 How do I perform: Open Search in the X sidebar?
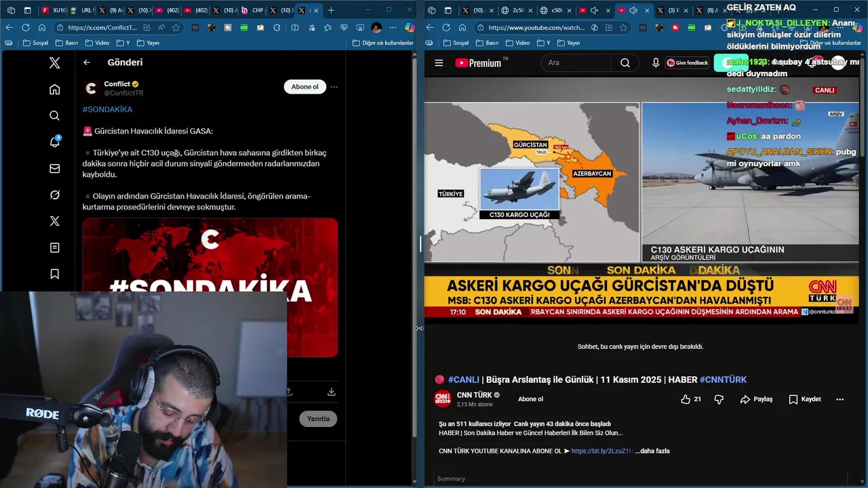click(55, 116)
